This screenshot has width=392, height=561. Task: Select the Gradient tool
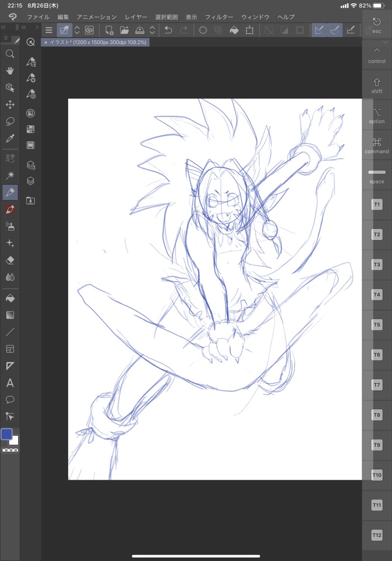(10, 315)
